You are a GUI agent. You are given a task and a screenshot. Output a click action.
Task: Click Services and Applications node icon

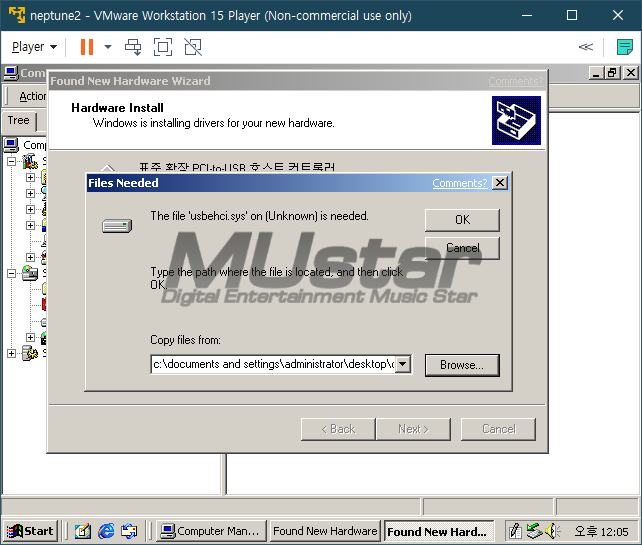click(x=30, y=353)
